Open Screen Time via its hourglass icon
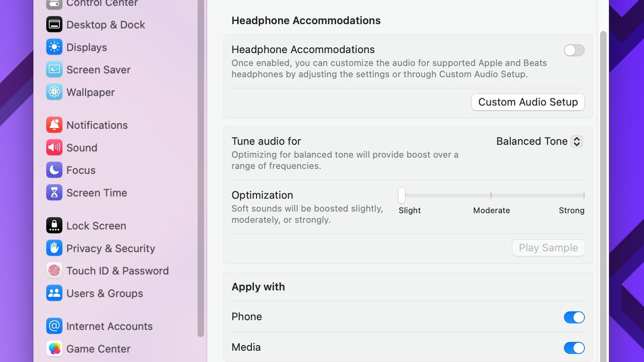The width and height of the screenshot is (644, 362). point(54,193)
